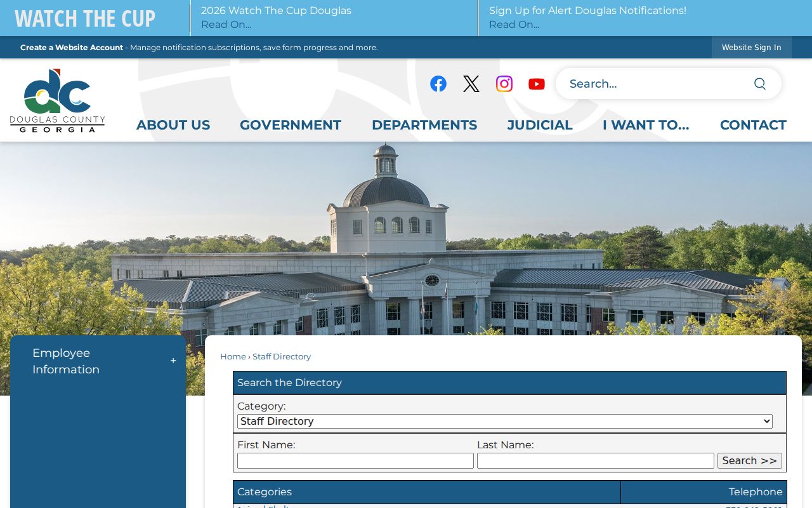Click the Telephone column header
The width and height of the screenshot is (812, 508).
click(704, 492)
